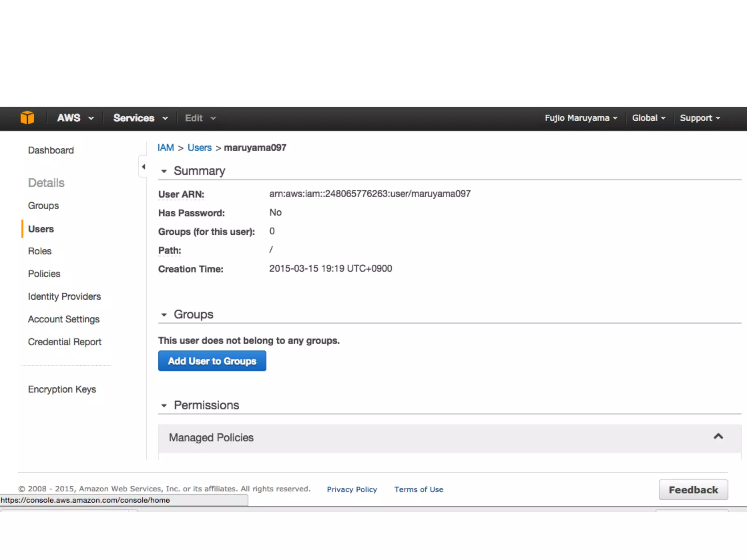This screenshot has height=560, width=747.
Task: Collapse the Summary section triangle
Action: [x=164, y=171]
